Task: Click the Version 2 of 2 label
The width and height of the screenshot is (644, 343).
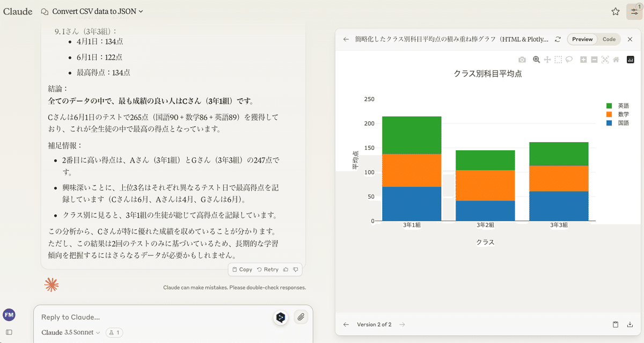Action: pyautogui.click(x=374, y=324)
